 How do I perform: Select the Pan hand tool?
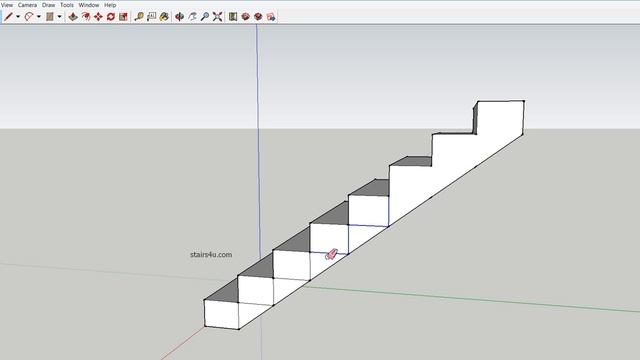pos(192,17)
